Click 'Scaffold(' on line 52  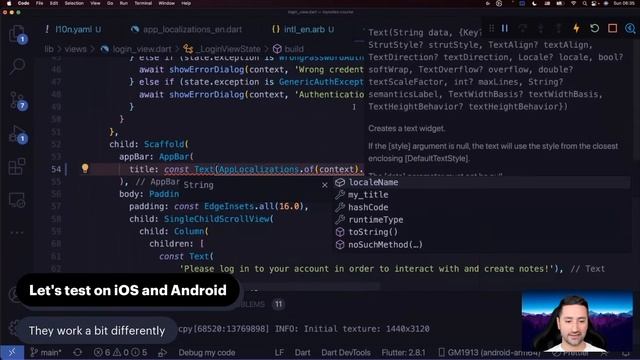coord(166,144)
